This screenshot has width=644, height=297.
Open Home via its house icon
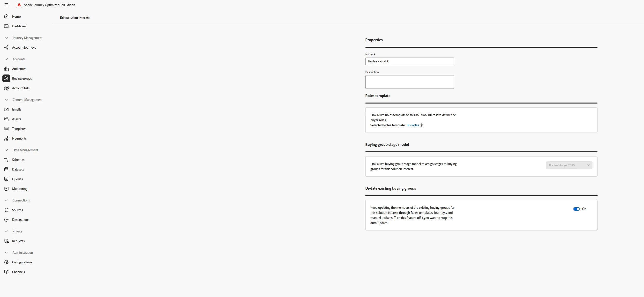(x=6, y=16)
